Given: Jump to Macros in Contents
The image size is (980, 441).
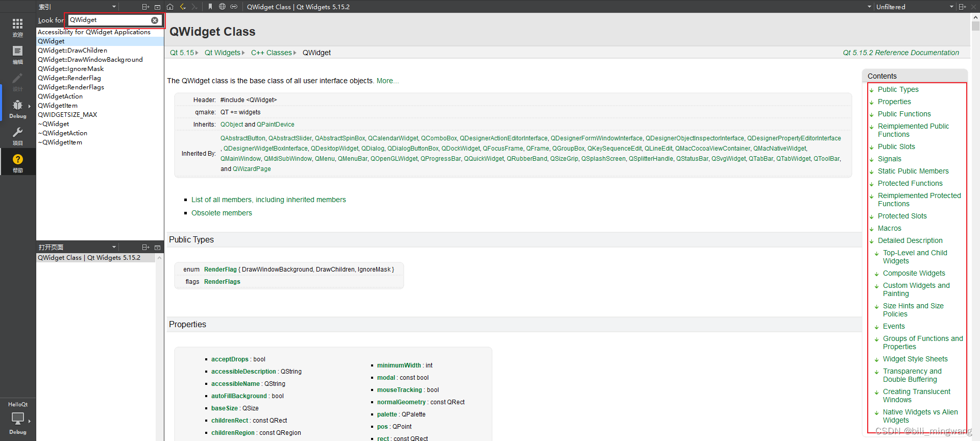Looking at the screenshot, I should pyautogui.click(x=890, y=228).
